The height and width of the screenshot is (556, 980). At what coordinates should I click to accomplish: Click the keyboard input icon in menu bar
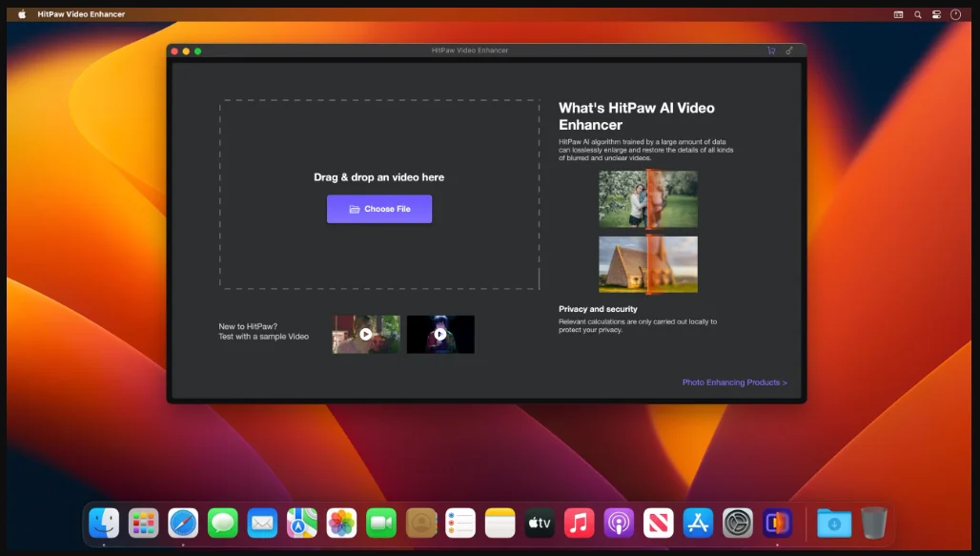pyautogui.click(x=898, y=14)
